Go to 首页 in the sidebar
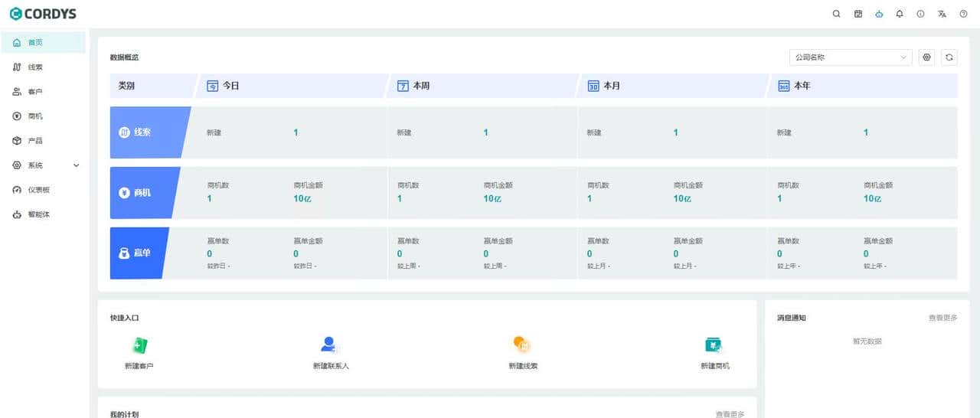The image size is (980, 418). point(43,43)
